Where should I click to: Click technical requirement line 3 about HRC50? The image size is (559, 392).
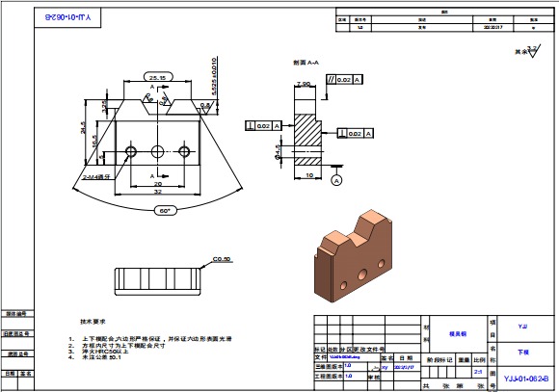point(98,351)
